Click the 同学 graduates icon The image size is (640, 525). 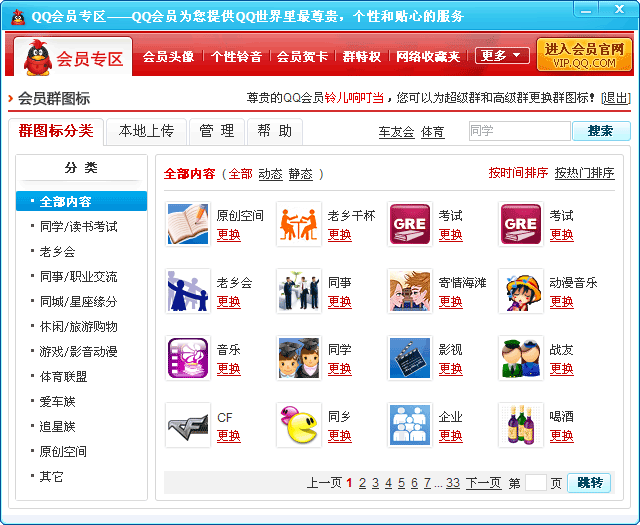(x=299, y=358)
